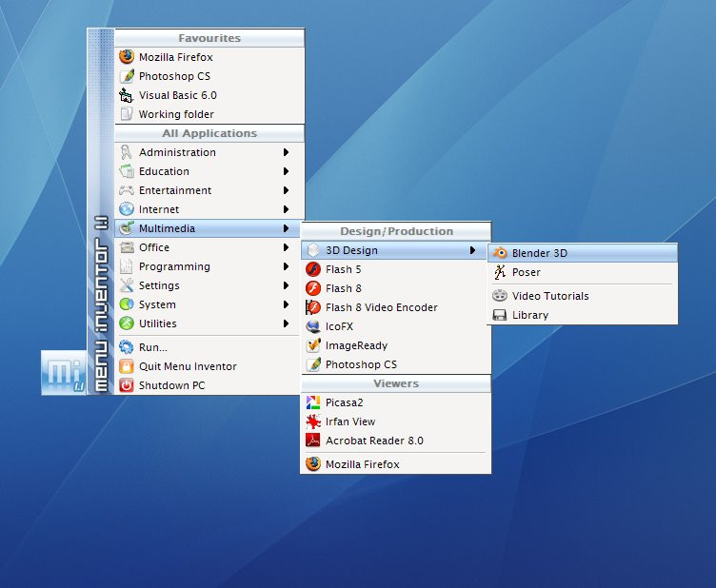Expand the Programming submenu arrow
The height and width of the screenshot is (588, 716).
(x=286, y=266)
